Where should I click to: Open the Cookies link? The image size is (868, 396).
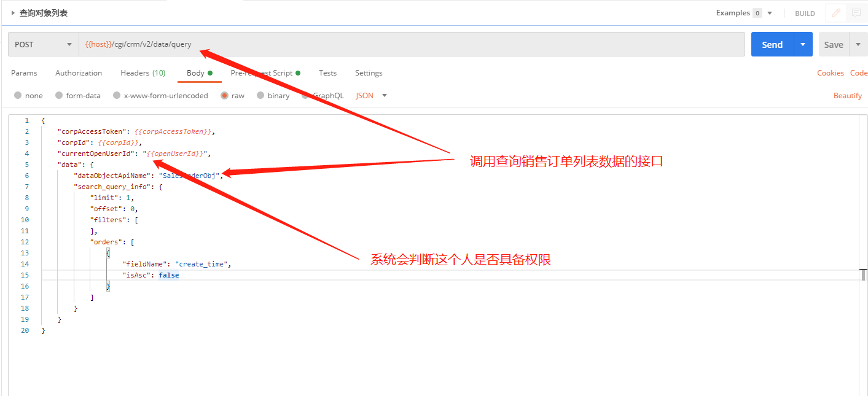point(831,73)
